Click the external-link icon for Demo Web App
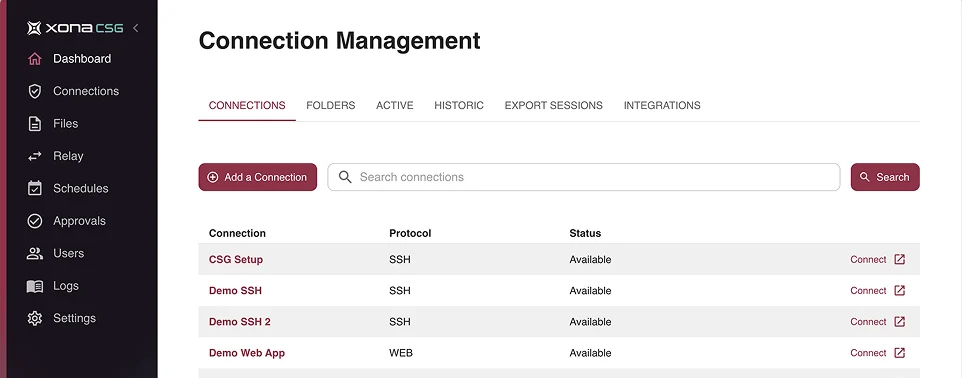The height and width of the screenshot is (378, 962). click(x=899, y=353)
